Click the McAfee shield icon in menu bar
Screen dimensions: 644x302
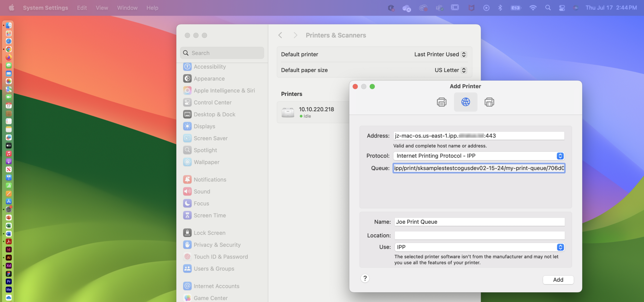click(x=471, y=8)
